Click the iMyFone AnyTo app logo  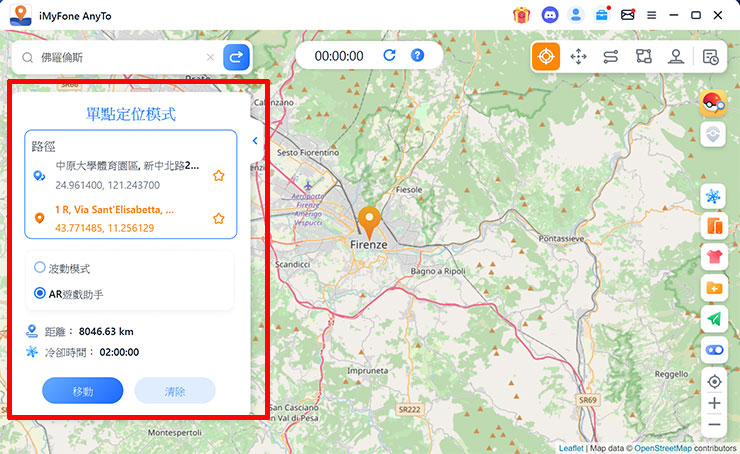coord(21,16)
